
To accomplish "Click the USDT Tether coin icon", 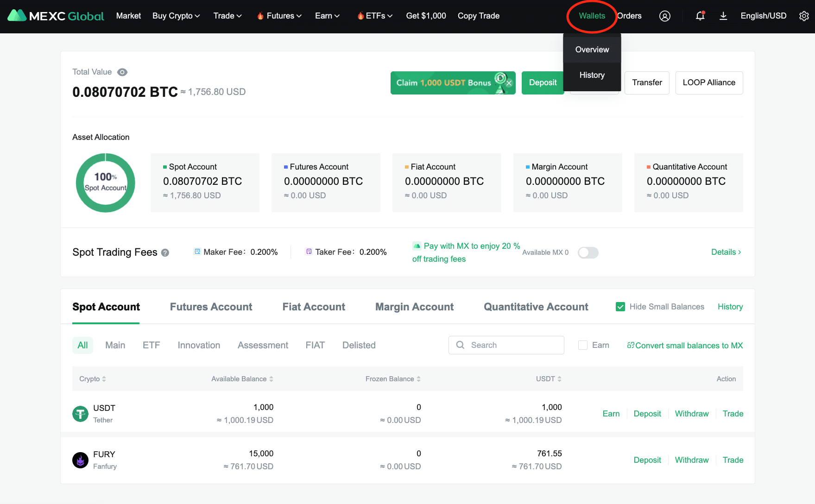I will pos(80,414).
